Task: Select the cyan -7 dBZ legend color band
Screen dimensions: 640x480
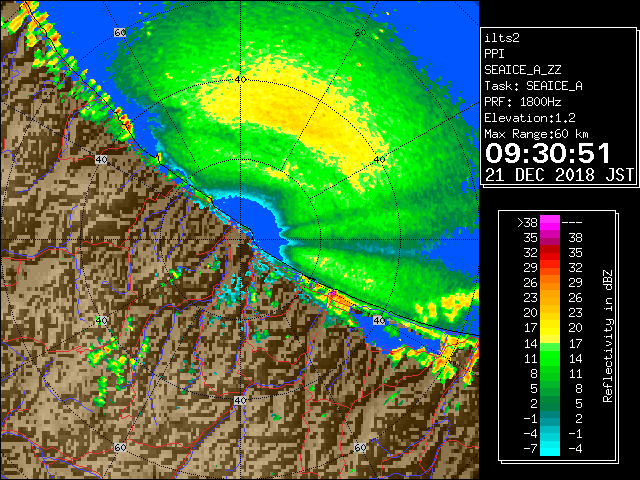Action: pos(550,448)
